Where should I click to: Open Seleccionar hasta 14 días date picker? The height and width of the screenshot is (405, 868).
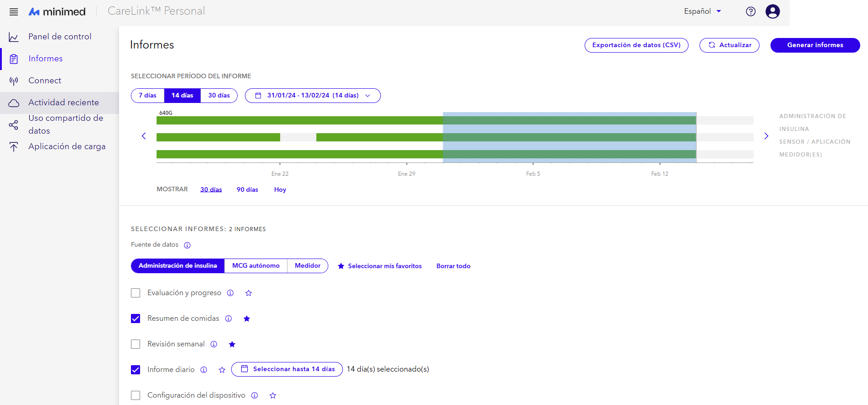click(287, 369)
